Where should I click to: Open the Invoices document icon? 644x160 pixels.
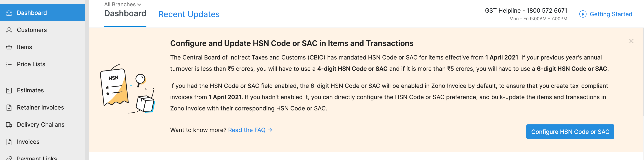9,142
